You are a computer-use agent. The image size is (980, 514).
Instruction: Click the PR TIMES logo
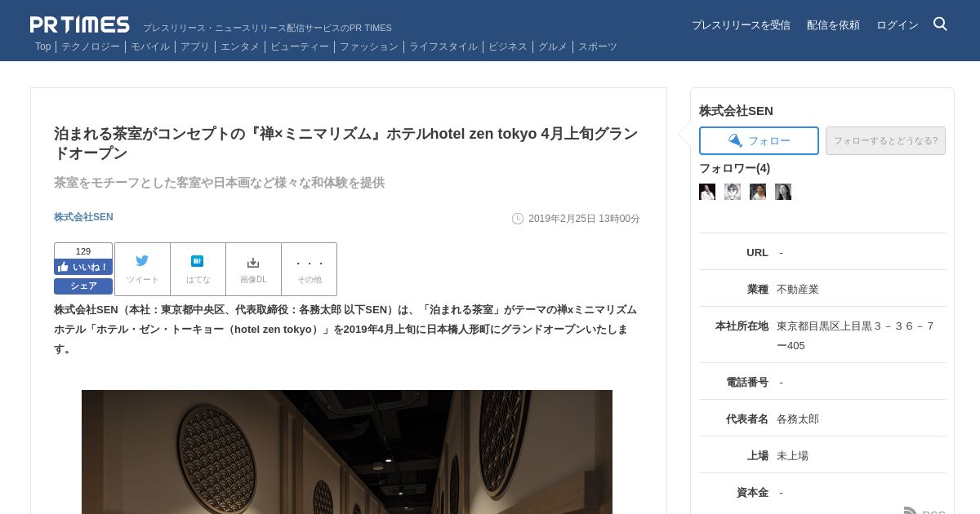coord(80,24)
